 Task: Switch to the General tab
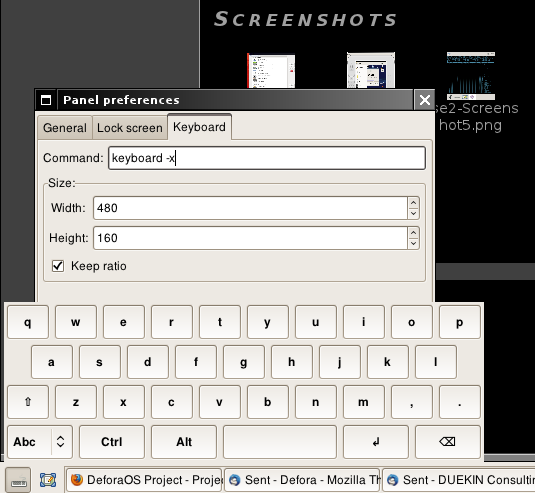pyautogui.click(x=65, y=128)
